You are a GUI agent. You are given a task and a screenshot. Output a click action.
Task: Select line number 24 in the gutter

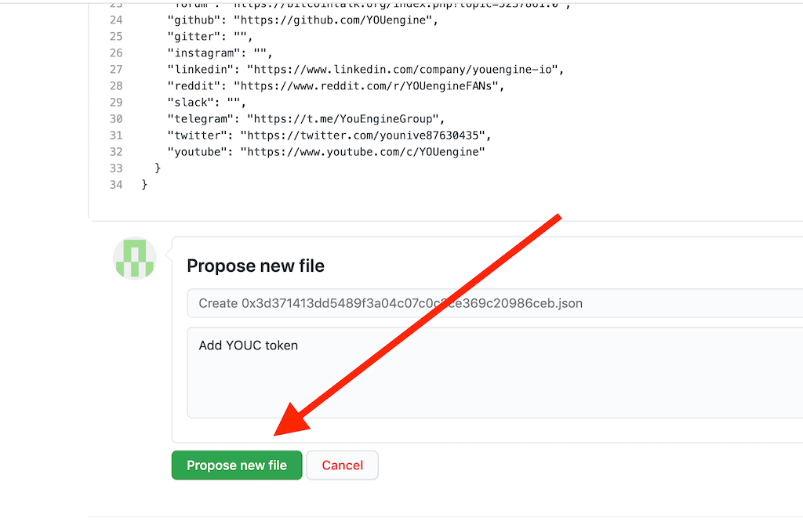point(116,20)
